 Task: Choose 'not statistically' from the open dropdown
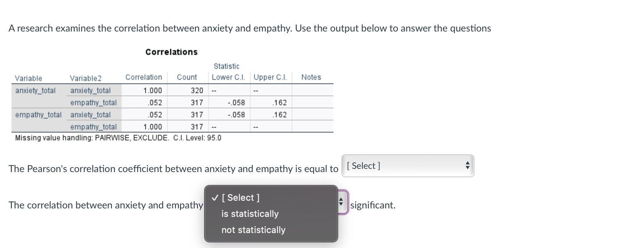[253, 229]
